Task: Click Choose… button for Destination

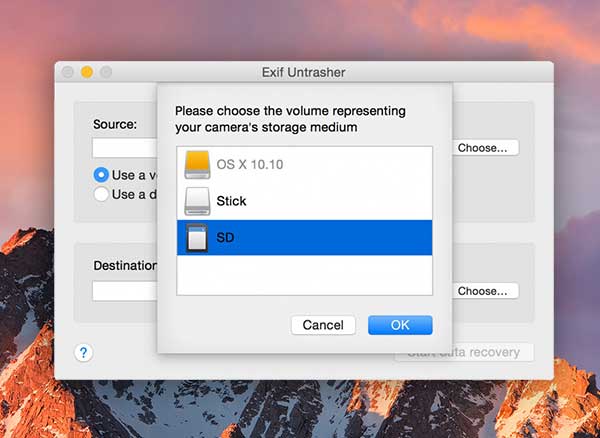Action: 485,291
